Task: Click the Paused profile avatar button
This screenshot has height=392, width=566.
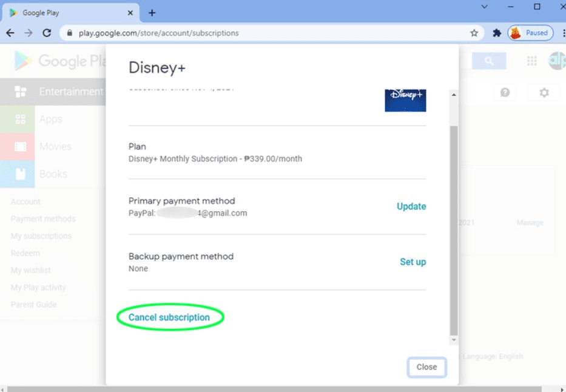Action: pos(530,33)
